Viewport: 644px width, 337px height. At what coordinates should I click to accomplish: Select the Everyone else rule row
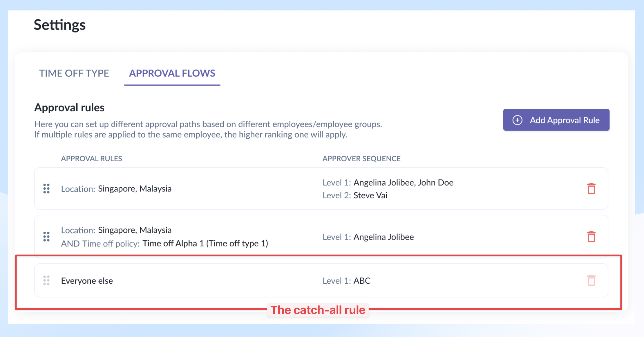coord(87,280)
